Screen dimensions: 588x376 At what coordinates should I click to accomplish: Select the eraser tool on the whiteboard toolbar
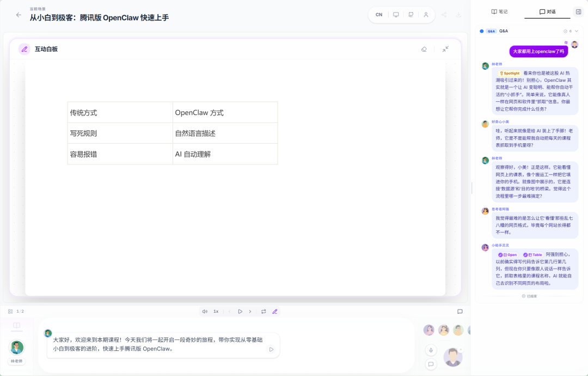tap(424, 49)
